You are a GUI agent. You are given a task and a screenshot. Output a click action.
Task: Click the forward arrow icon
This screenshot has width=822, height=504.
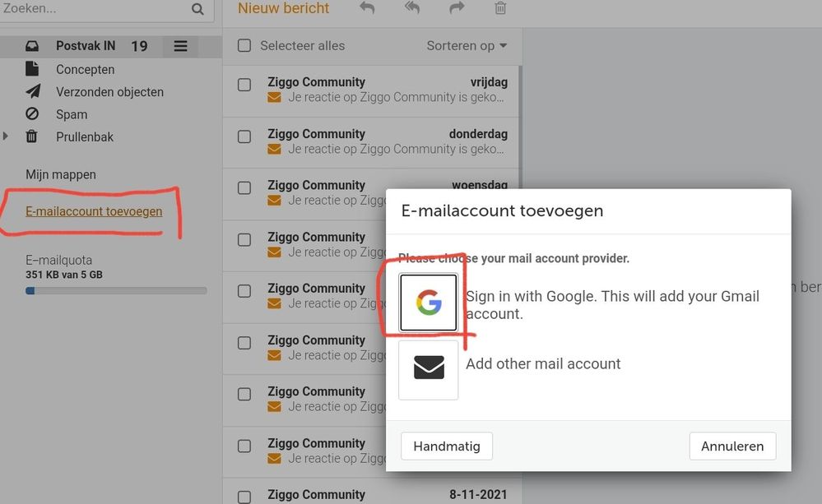[457, 8]
